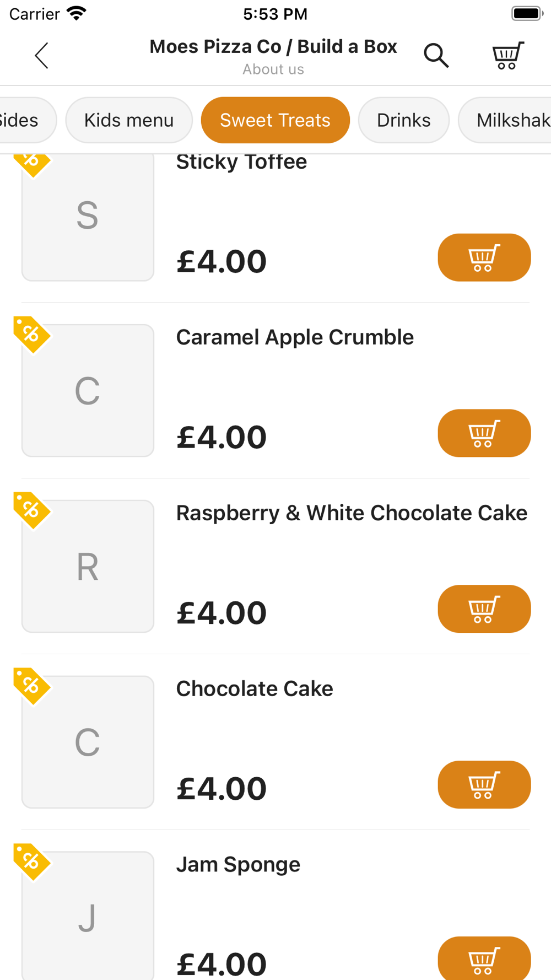
Task: Switch to the Sides tab
Action: tap(28, 120)
